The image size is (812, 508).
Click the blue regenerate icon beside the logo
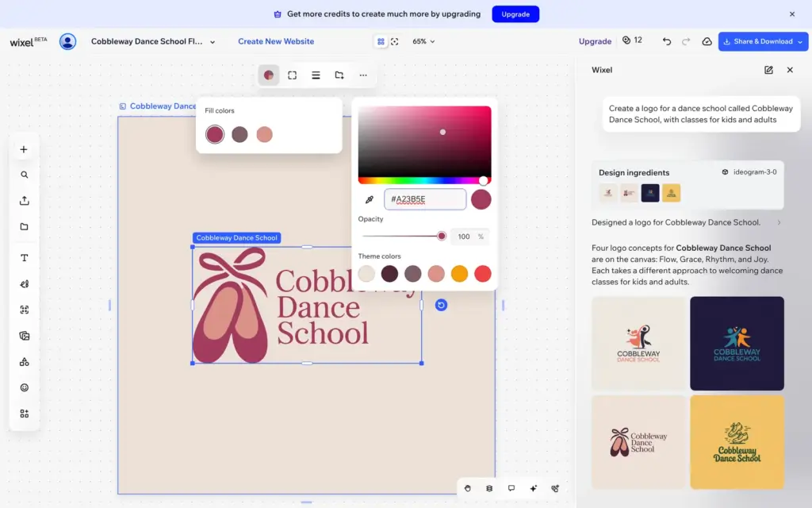click(x=441, y=305)
